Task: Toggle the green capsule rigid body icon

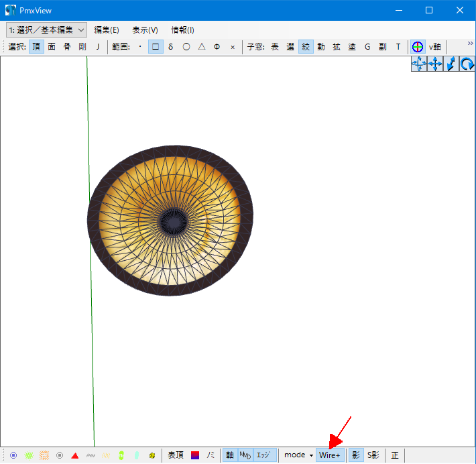Action: click(121, 455)
